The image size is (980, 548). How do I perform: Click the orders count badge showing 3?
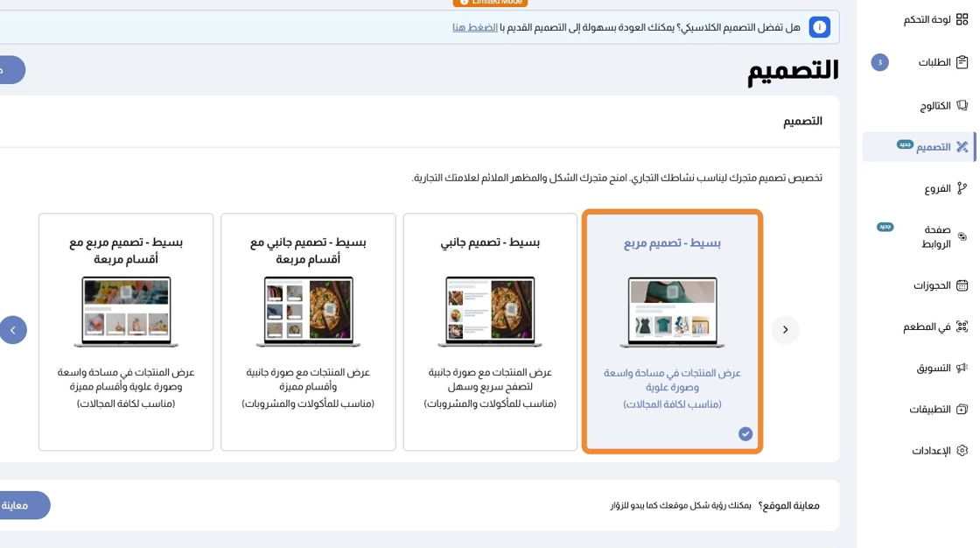[x=879, y=62]
